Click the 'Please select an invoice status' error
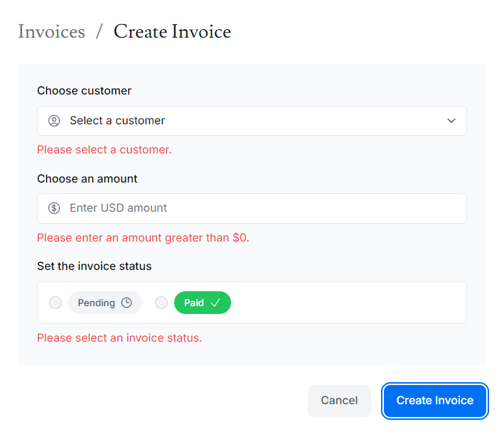Viewport: 504px width, 439px height. [x=119, y=338]
